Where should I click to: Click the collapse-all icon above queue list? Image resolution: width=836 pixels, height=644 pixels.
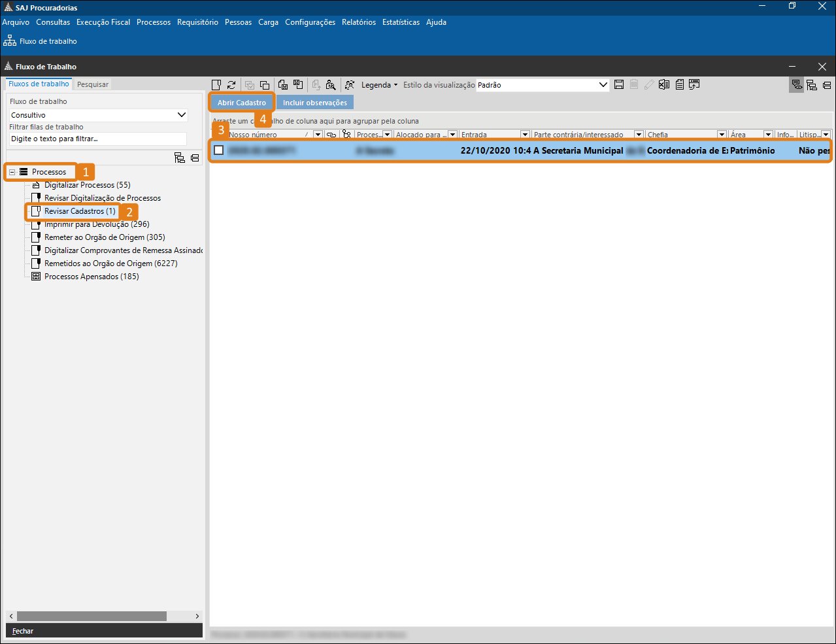(195, 158)
